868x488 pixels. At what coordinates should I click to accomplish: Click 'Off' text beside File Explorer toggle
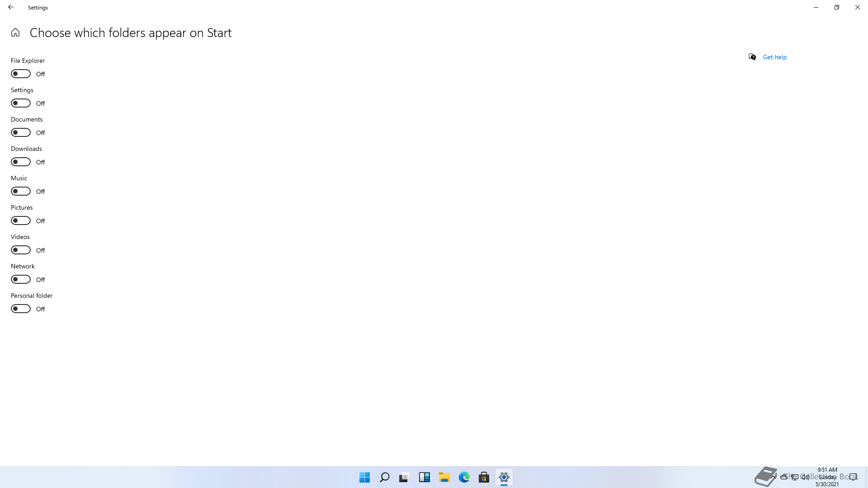(41, 74)
